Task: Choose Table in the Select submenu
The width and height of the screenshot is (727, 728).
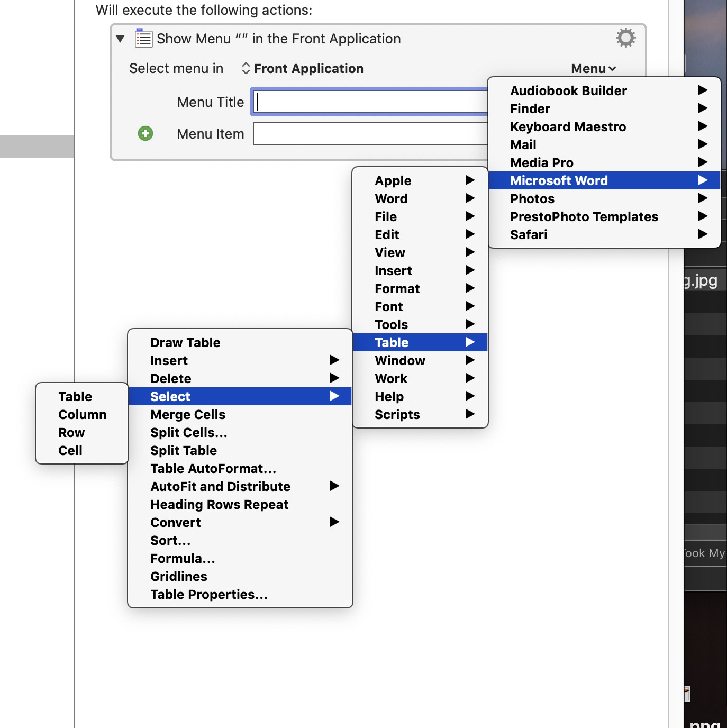Action: pyautogui.click(x=82, y=397)
